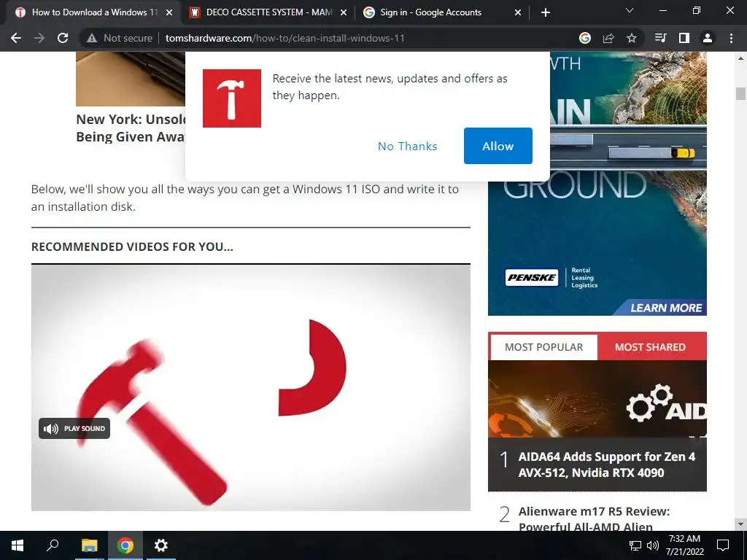Image resolution: width=747 pixels, height=560 pixels.
Task: Click the forward navigation arrow
Action: point(39,38)
